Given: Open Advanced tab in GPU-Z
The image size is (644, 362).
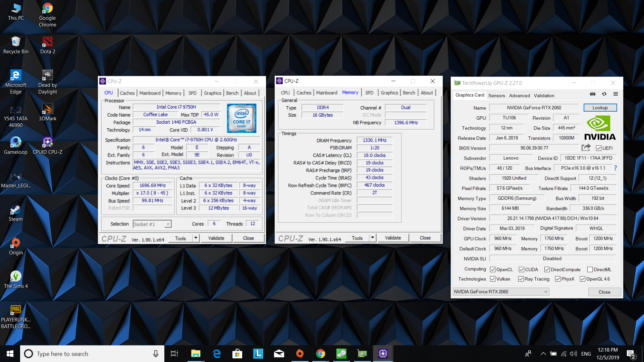Looking at the screenshot, I should tap(519, 96).
